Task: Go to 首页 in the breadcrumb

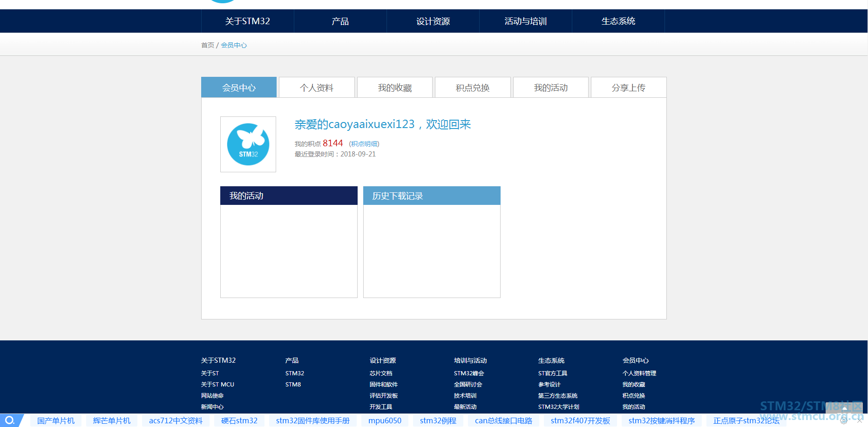Action: (208, 45)
